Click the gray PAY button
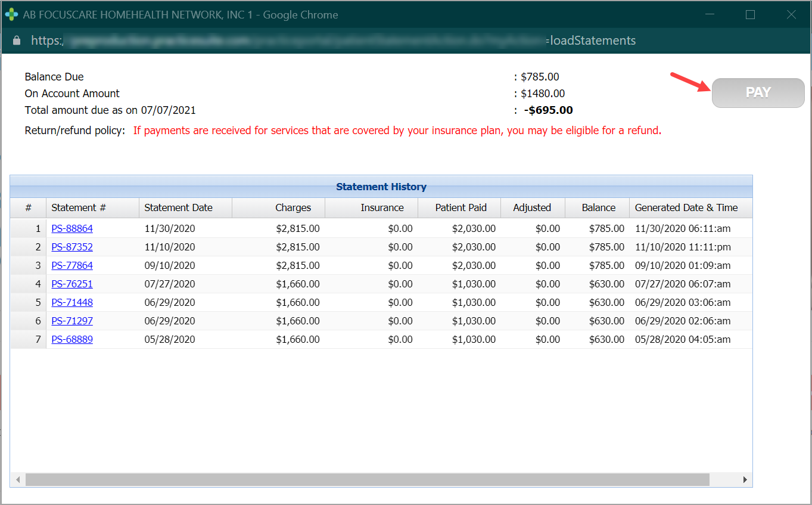The image size is (812, 505). click(x=758, y=93)
